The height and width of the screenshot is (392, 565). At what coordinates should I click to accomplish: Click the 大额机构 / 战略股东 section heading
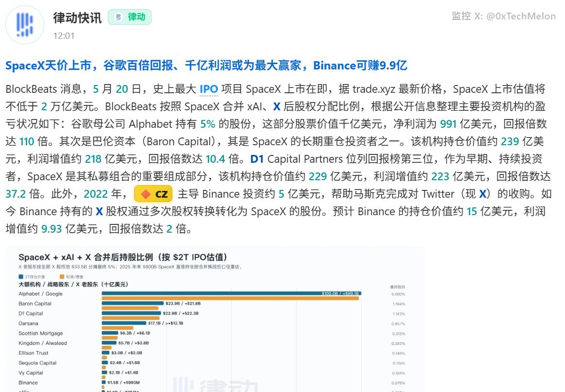73,284
